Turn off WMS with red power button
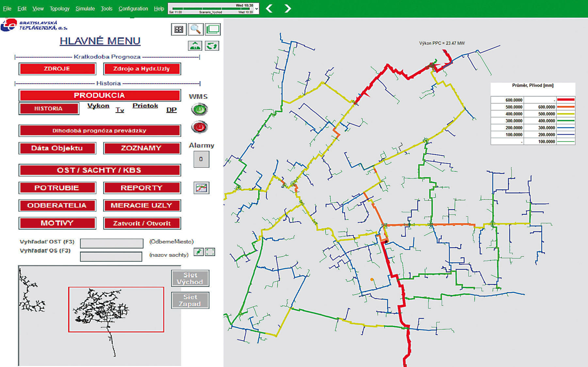The width and height of the screenshot is (588, 367). point(199,127)
